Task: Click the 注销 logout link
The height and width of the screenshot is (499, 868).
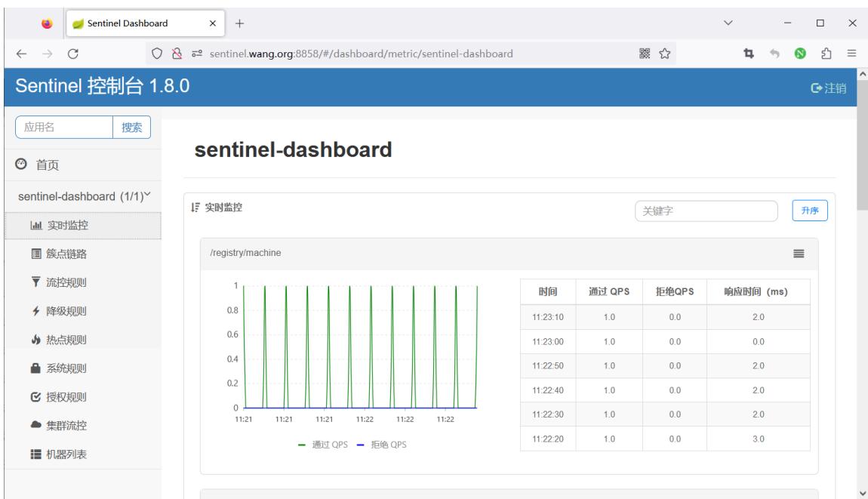Action: pyautogui.click(x=829, y=88)
